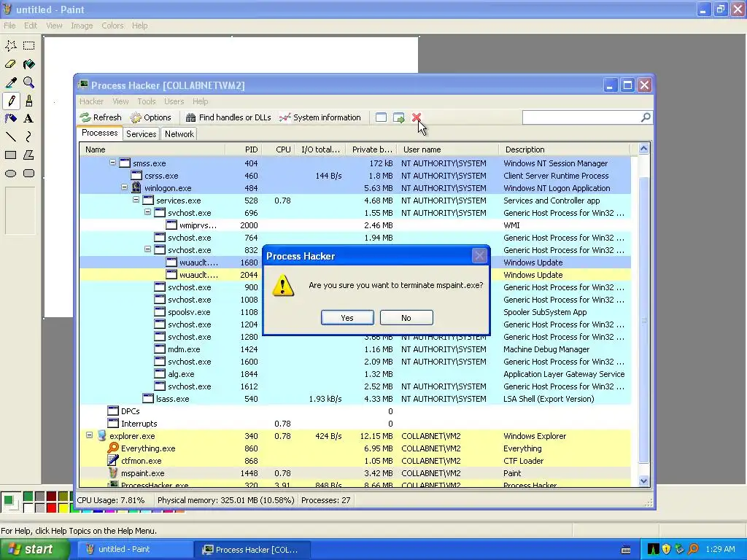747x560 pixels.
Task: Click the search magnifier icon in Process Hacker
Action: (646, 117)
